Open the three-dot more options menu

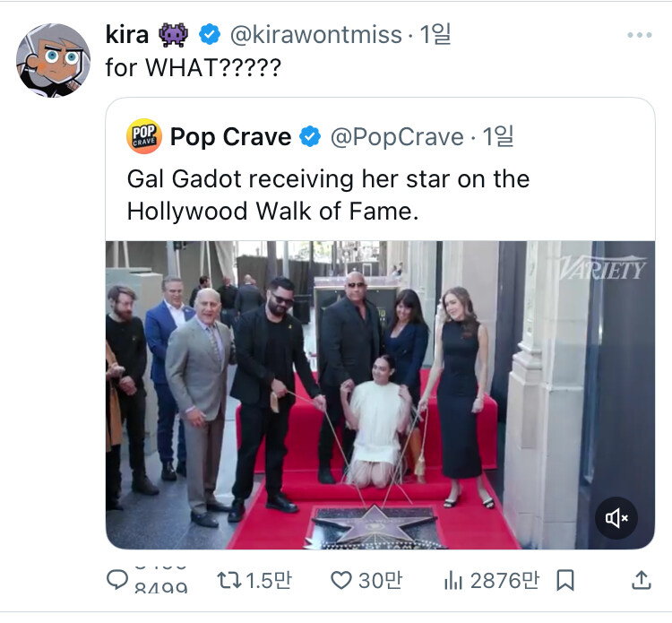pos(639,35)
